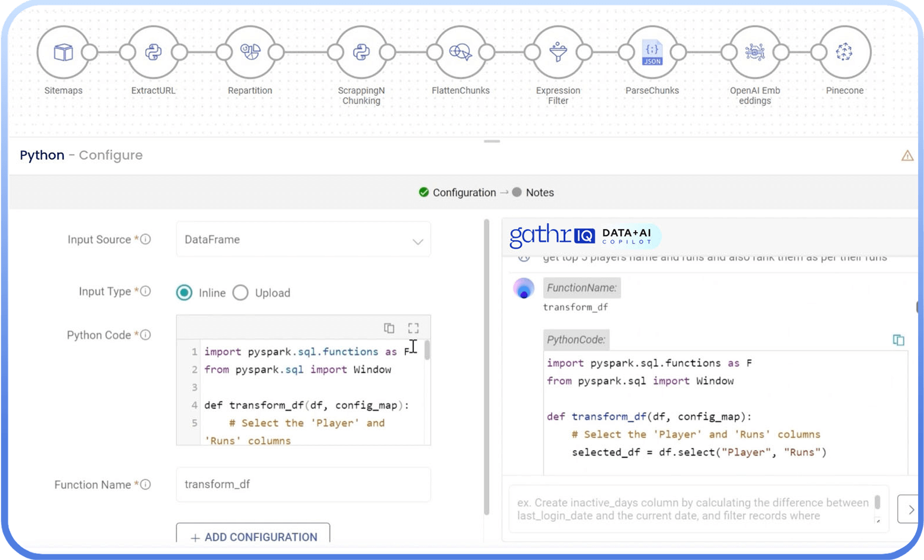
Task: Click the OpenAI Embeddings node icon
Action: 755,53
